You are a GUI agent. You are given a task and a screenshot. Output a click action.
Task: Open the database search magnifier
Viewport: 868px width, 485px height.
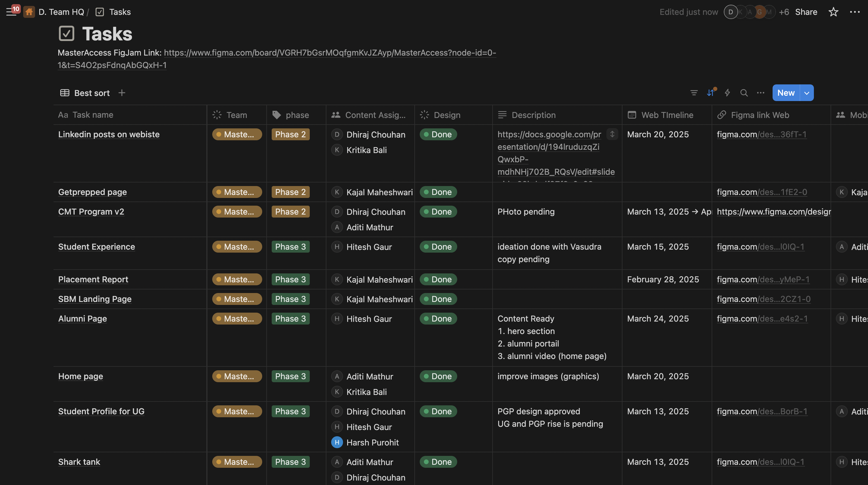click(744, 93)
